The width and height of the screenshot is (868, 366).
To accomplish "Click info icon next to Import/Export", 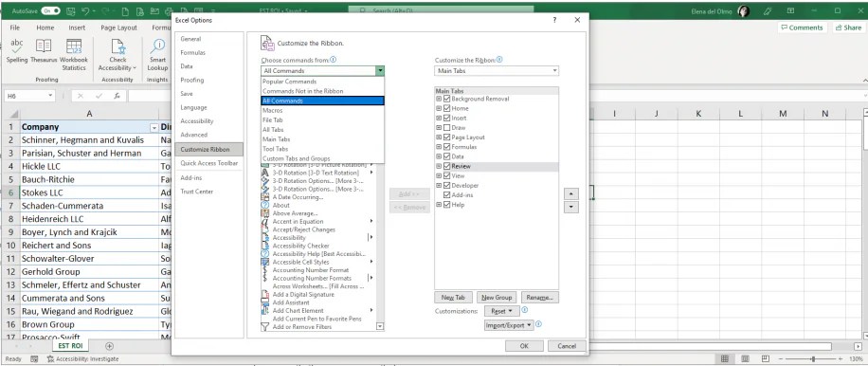I will pyautogui.click(x=538, y=325).
